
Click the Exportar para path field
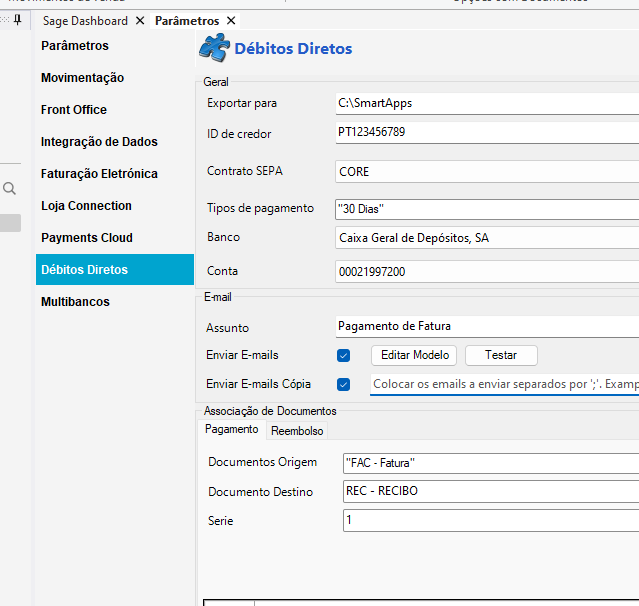[x=487, y=104]
